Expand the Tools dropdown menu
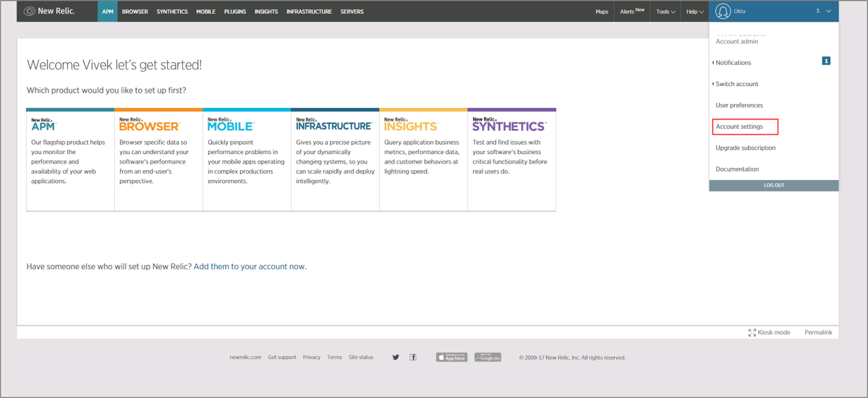868x398 pixels. point(665,12)
